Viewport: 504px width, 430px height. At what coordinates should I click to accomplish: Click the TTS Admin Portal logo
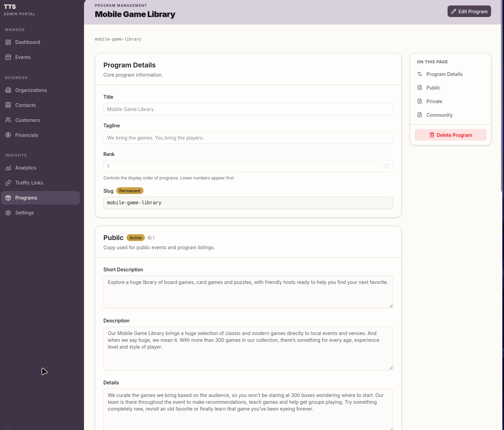coord(19,10)
